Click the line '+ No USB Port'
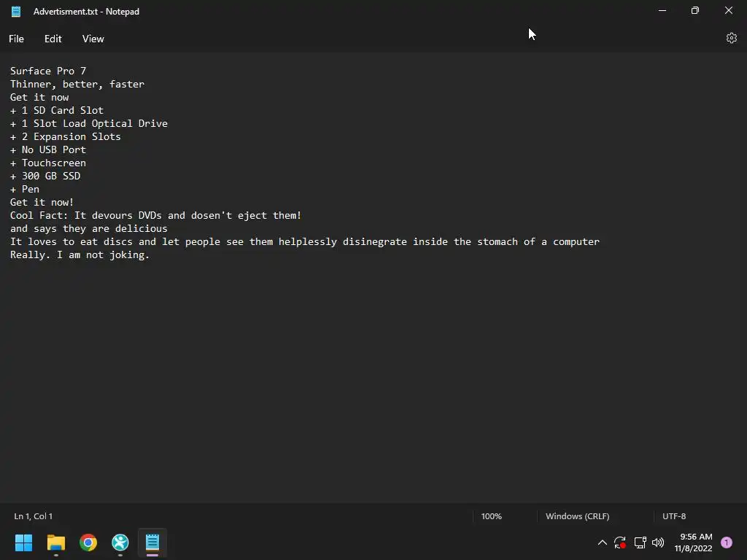Image resolution: width=747 pixels, height=560 pixels. 48,149
